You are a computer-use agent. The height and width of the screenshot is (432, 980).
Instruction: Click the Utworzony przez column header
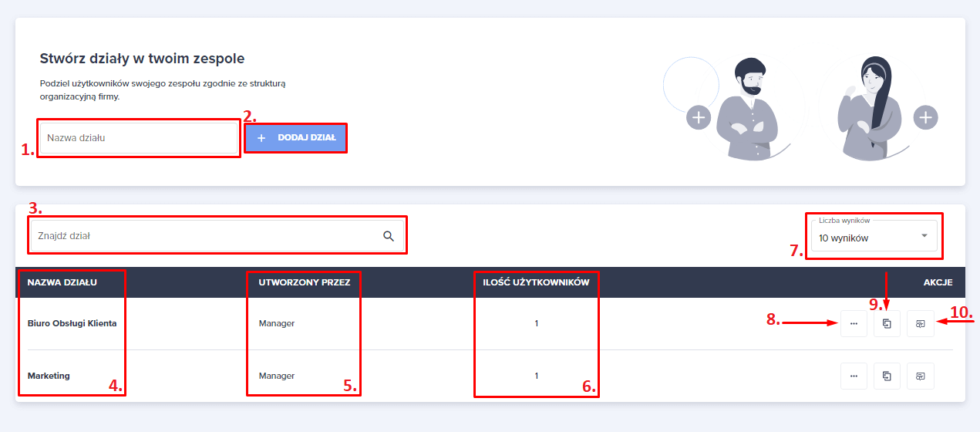click(x=304, y=282)
